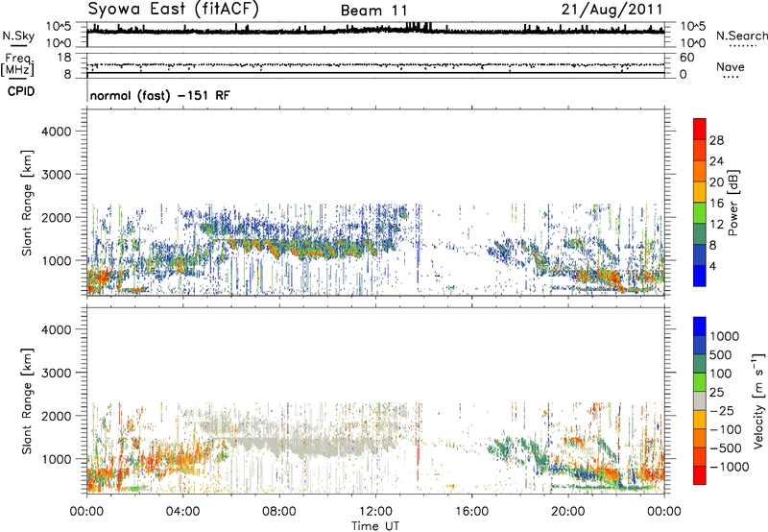
Task: Click the 'Velocity [m s-1]' color bar title
Action: tap(758, 400)
